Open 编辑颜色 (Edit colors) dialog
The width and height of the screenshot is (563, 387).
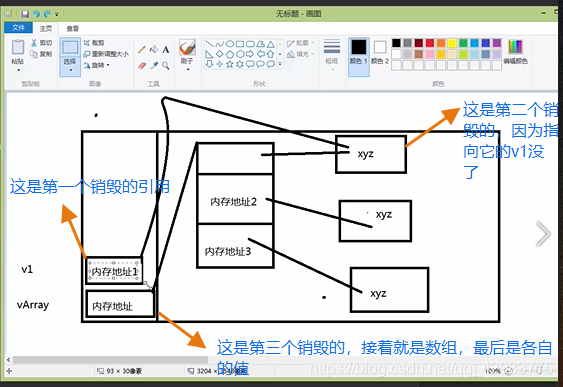[515, 51]
